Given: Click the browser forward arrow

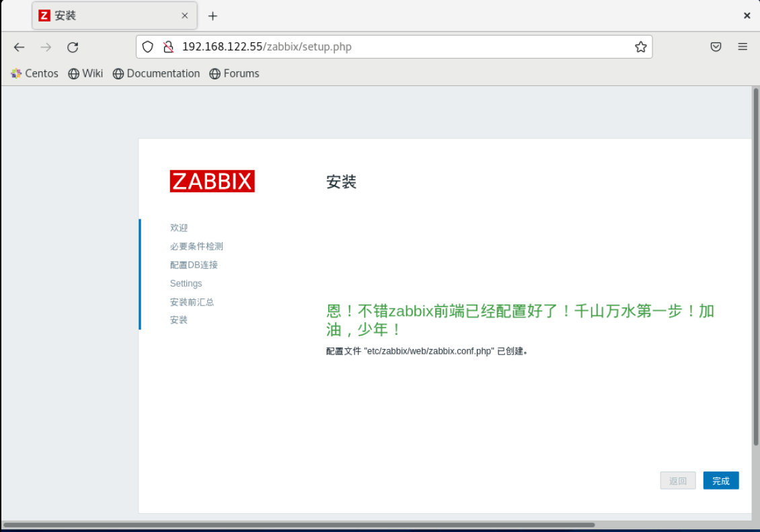Looking at the screenshot, I should click(46, 47).
